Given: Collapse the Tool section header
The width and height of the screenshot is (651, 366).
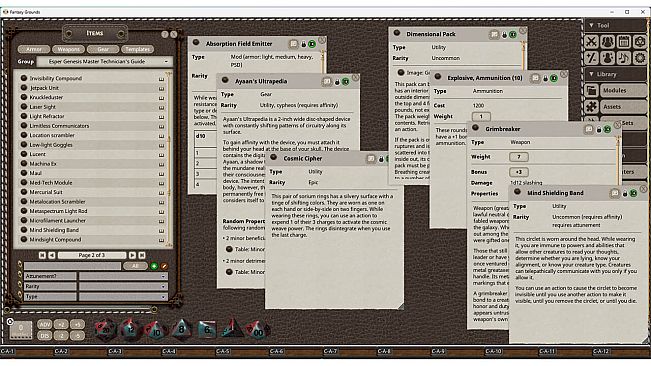Looking at the screenshot, I should 616,25.
